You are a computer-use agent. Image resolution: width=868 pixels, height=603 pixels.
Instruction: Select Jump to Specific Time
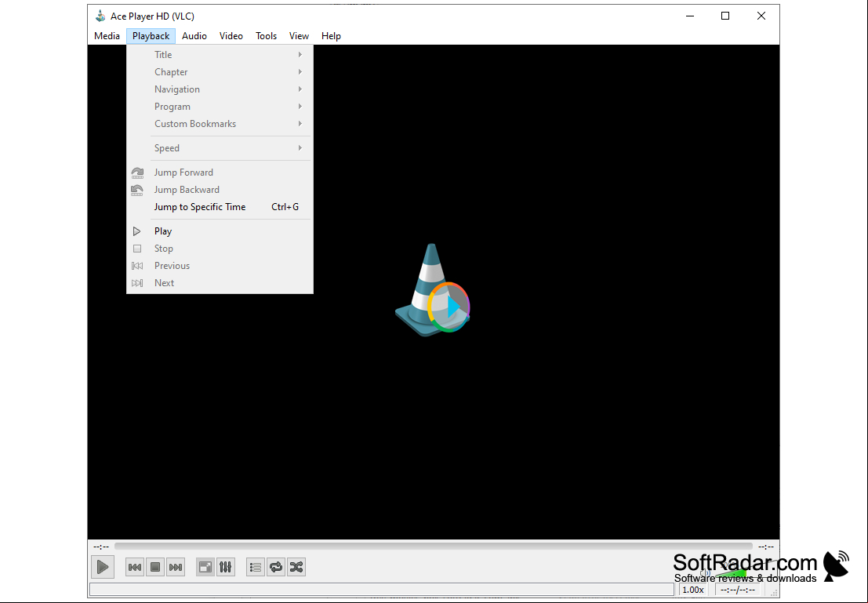tap(220, 206)
